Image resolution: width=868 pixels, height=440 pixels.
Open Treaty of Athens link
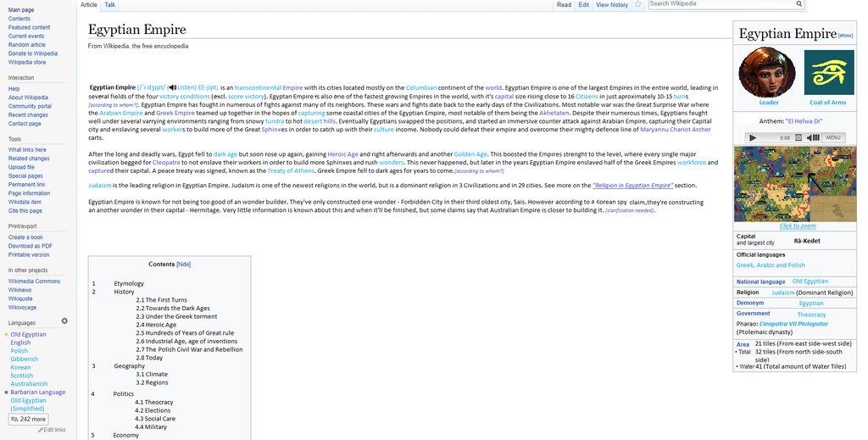pos(291,171)
